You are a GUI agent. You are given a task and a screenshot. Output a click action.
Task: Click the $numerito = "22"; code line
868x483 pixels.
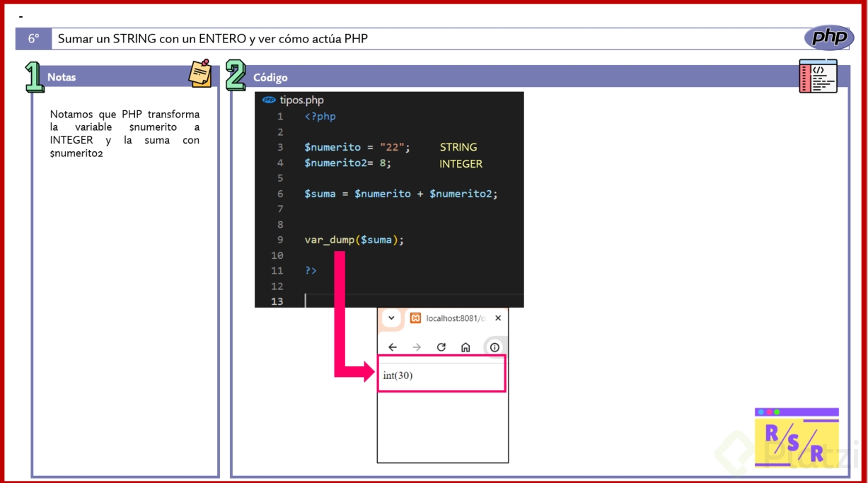pos(357,147)
